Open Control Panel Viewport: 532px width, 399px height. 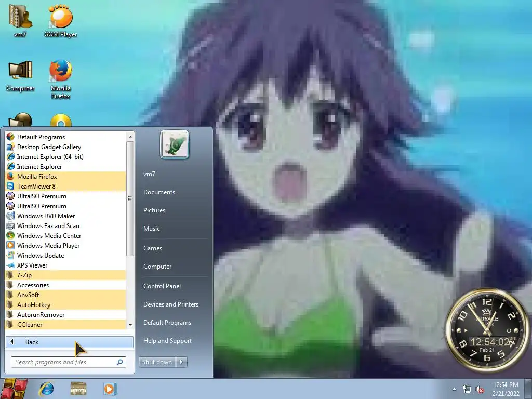click(162, 286)
